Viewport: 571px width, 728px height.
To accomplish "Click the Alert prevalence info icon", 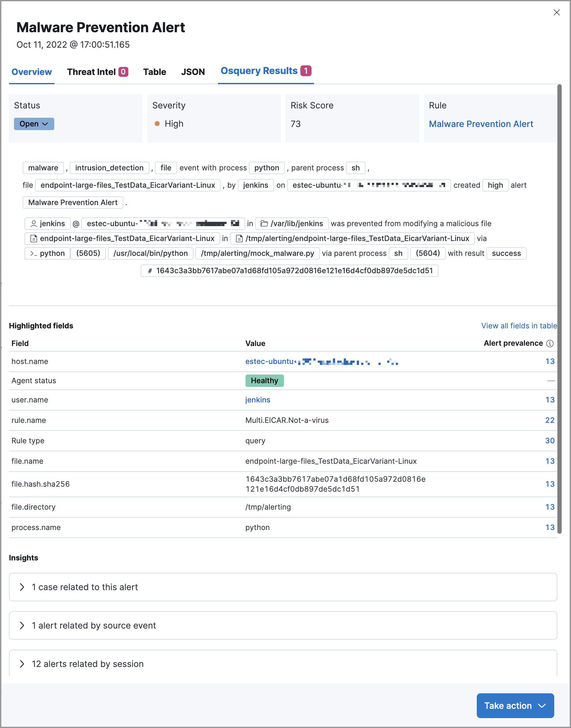I will (550, 344).
